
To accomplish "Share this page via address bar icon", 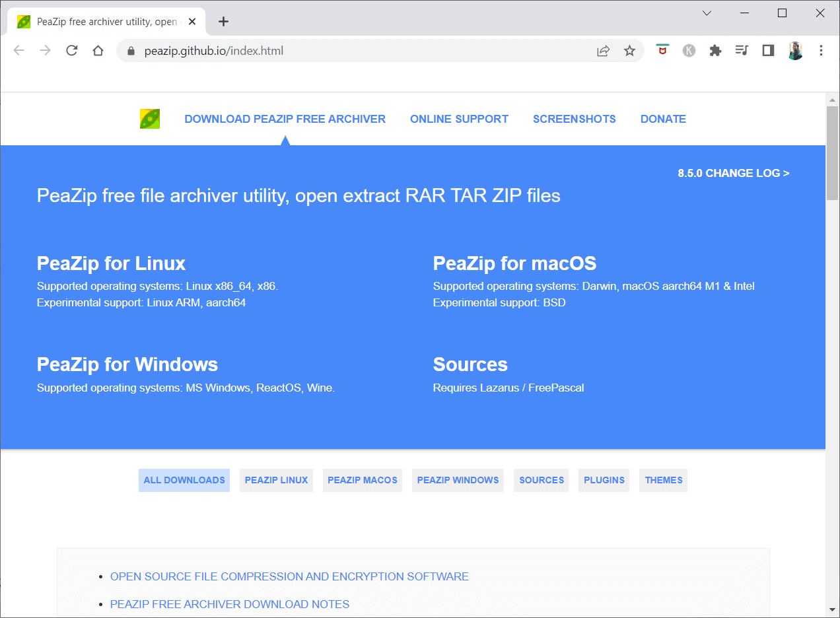I will pyautogui.click(x=603, y=51).
